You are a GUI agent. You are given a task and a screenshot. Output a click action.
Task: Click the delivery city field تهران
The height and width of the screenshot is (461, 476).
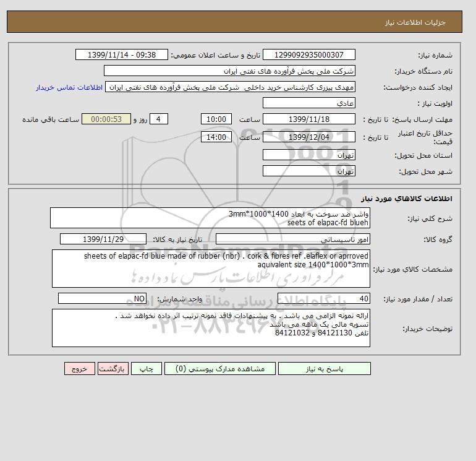tap(308, 171)
